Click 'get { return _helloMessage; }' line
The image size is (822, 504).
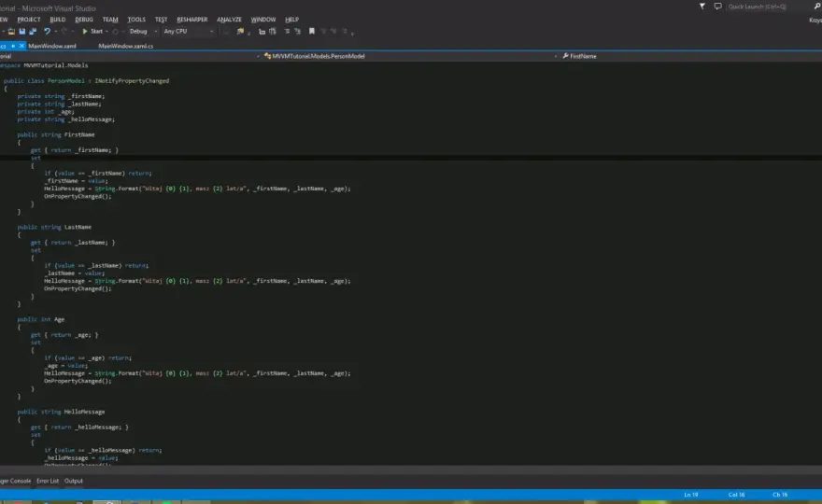(79, 427)
